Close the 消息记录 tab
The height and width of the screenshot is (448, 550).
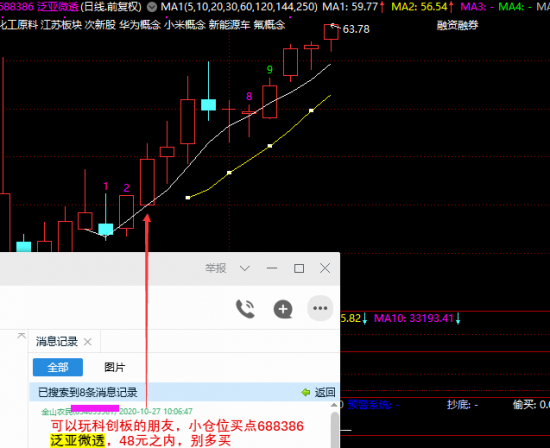tap(88, 342)
